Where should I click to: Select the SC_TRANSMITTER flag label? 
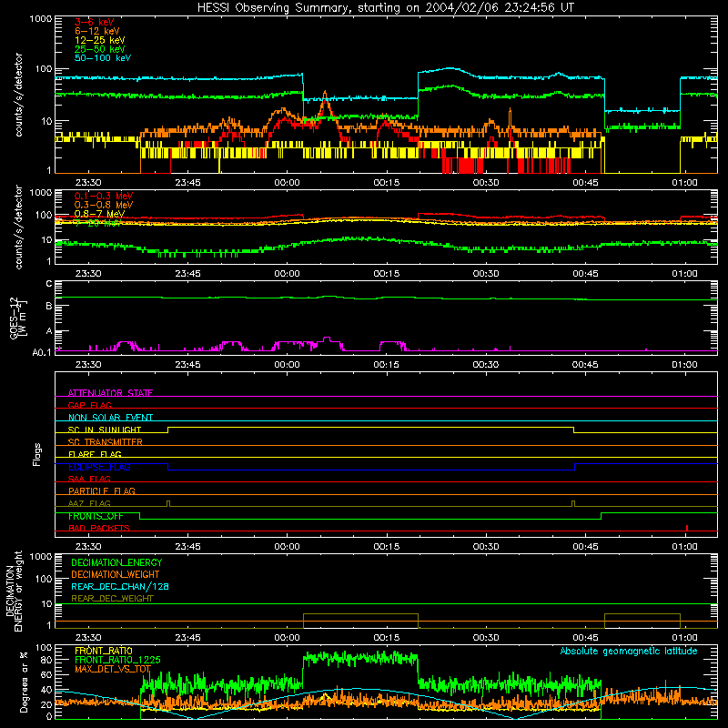click(106, 442)
